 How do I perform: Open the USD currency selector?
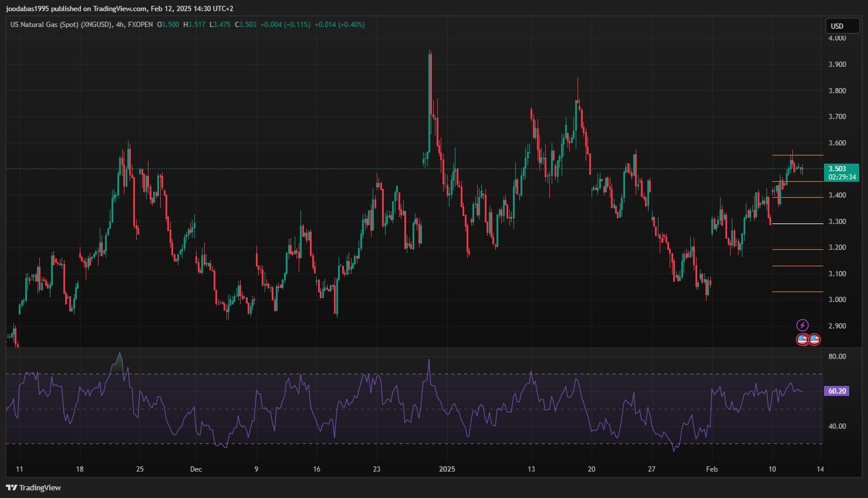(x=843, y=26)
